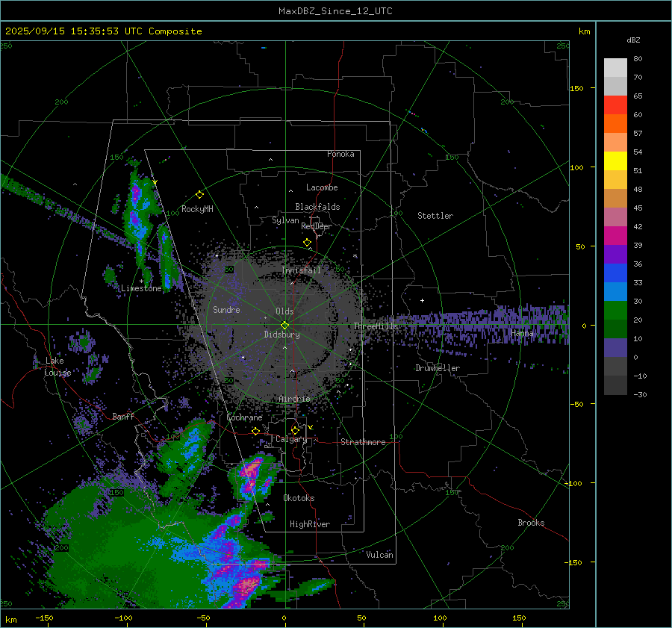Click the Drumheller label

[x=438, y=368]
